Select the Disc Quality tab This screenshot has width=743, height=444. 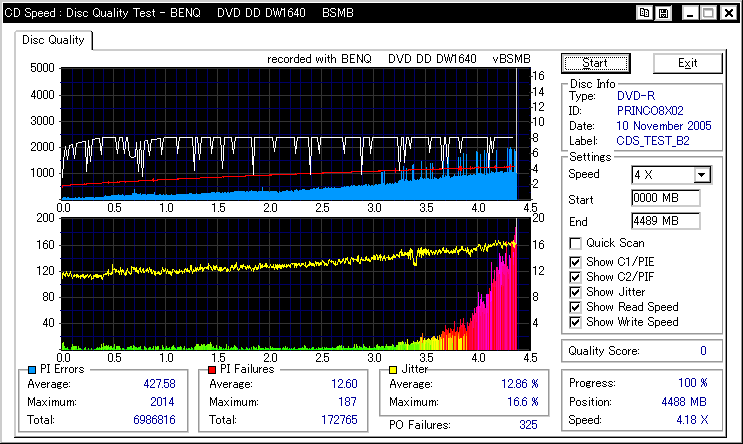point(55,40)
